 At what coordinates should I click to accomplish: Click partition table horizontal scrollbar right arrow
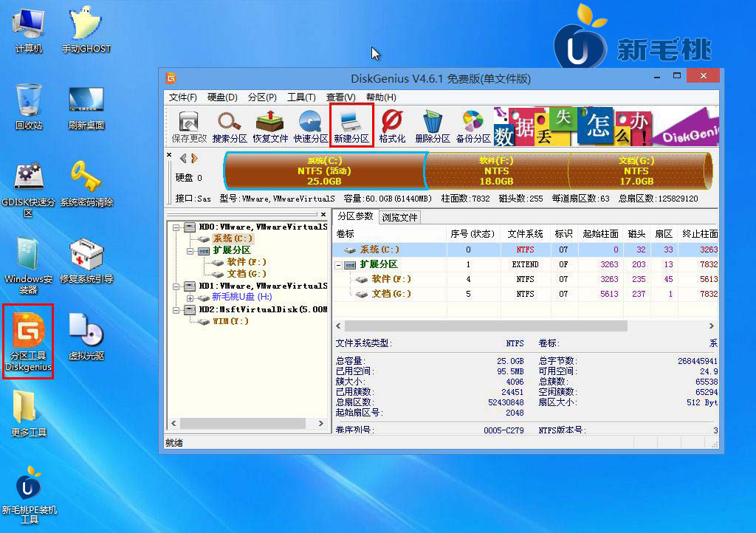[712, 326]
